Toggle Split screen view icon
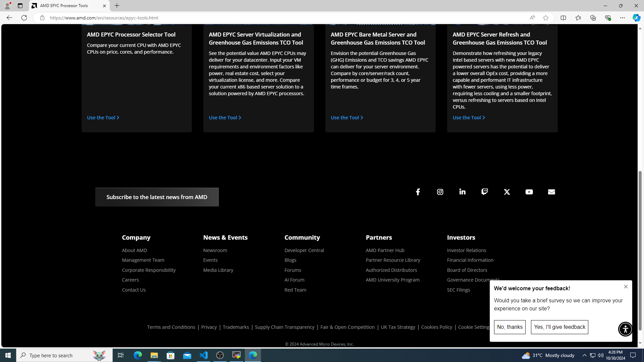 point(563,18)
